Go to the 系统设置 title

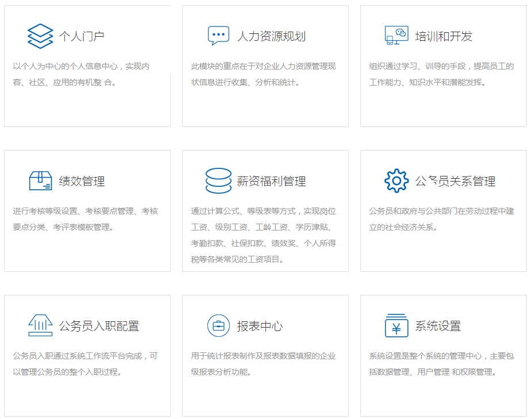click(x=438, y=326)
